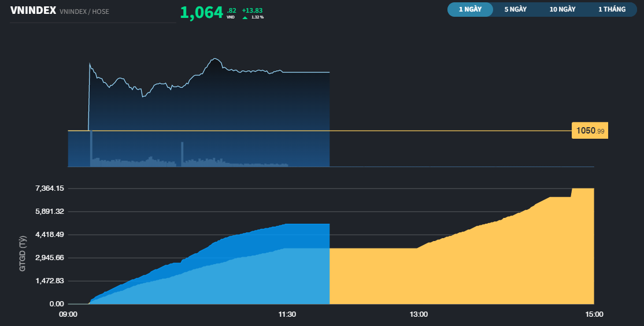Viewport: 644px width, 326px height.
Task: Click the +13.83 point change value
Action: point(253,10)
